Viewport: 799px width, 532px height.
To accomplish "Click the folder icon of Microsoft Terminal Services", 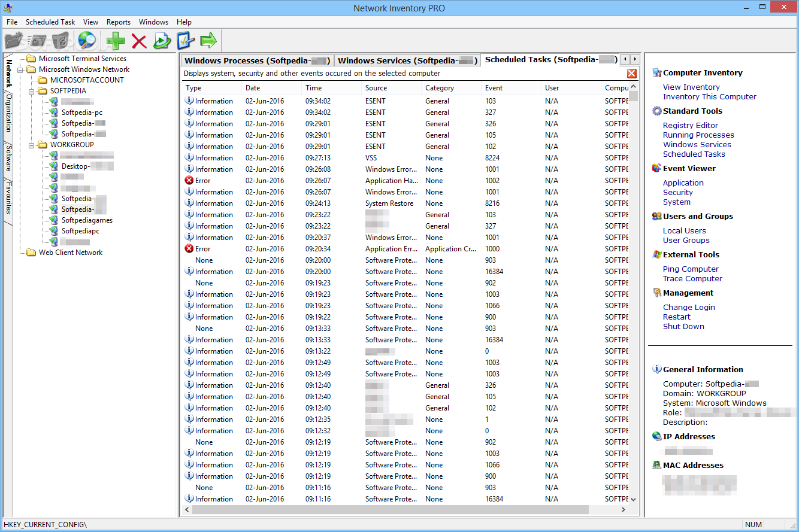I will pyautogui.click(x=31, y=59).
